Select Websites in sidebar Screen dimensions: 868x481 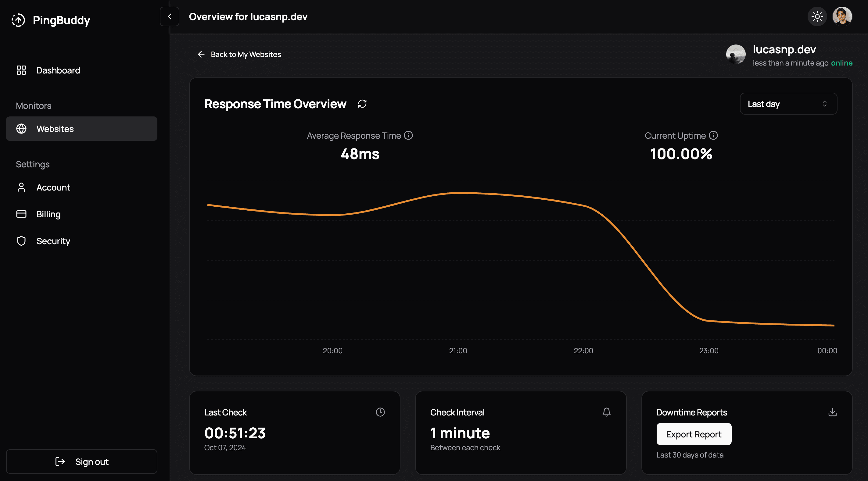pyautogui.click(x=81, y=129)
